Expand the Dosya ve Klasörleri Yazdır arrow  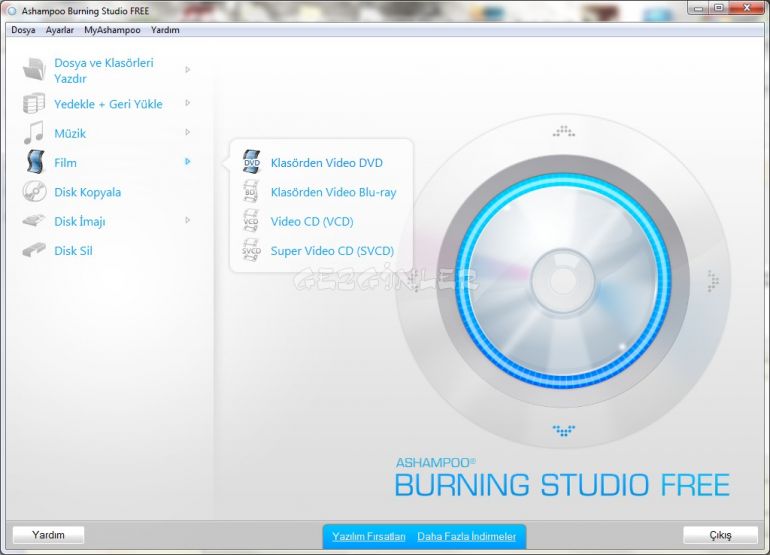(x=188, y=70)
